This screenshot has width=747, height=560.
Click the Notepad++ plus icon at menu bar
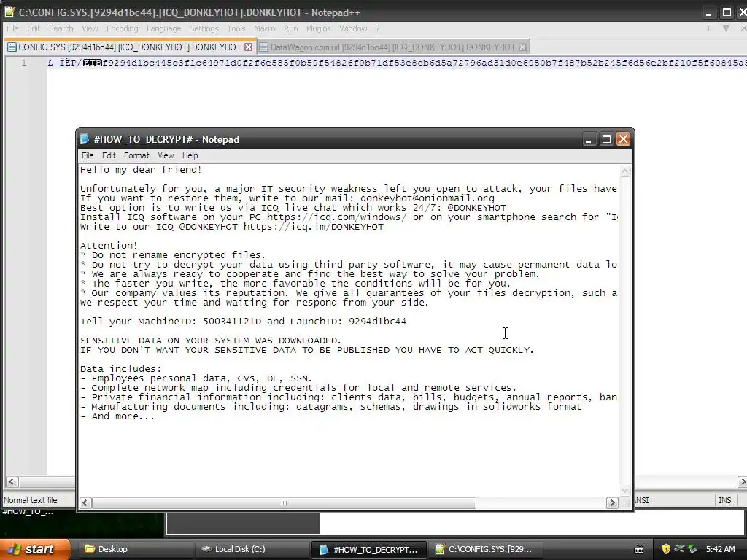pyautogui.click(x=708, y=28)
